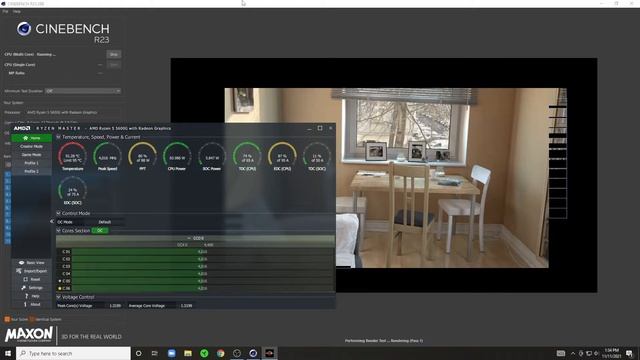The width and height of the screenshot is (640, 360).
Task: Show hidden system tray icons
Action: point(573,353)
